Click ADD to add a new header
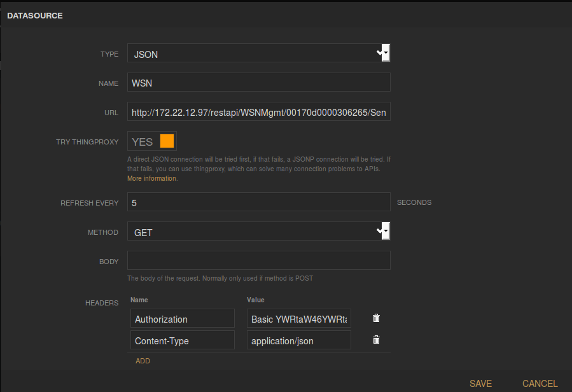This screenshot has width=572, height=392. click(143, 361)
